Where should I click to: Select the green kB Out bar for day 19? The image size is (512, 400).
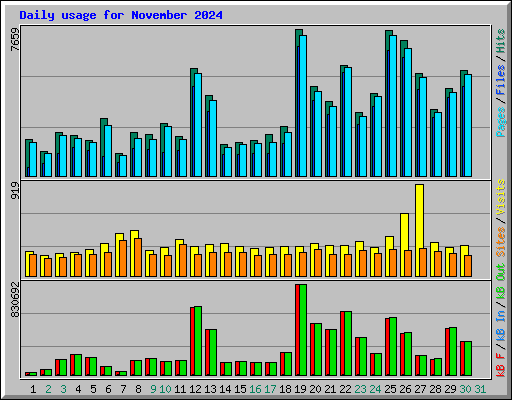point(303,330)
